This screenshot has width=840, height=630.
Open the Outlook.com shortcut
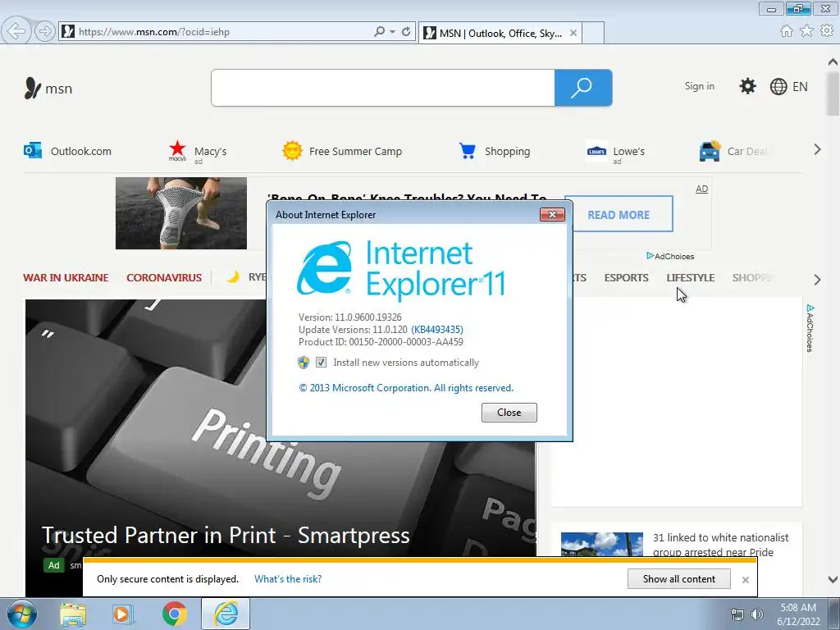coord(67,151)
